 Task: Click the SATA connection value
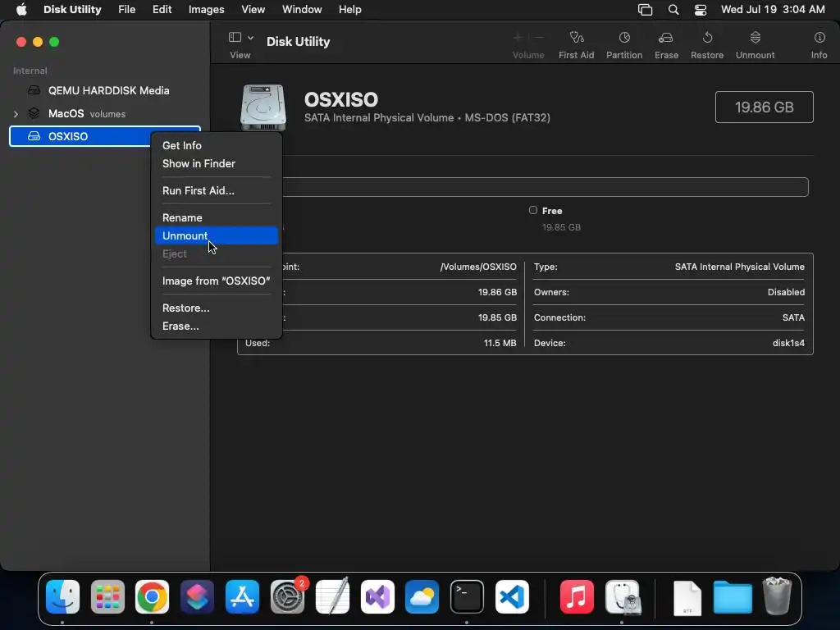(793, 317)
